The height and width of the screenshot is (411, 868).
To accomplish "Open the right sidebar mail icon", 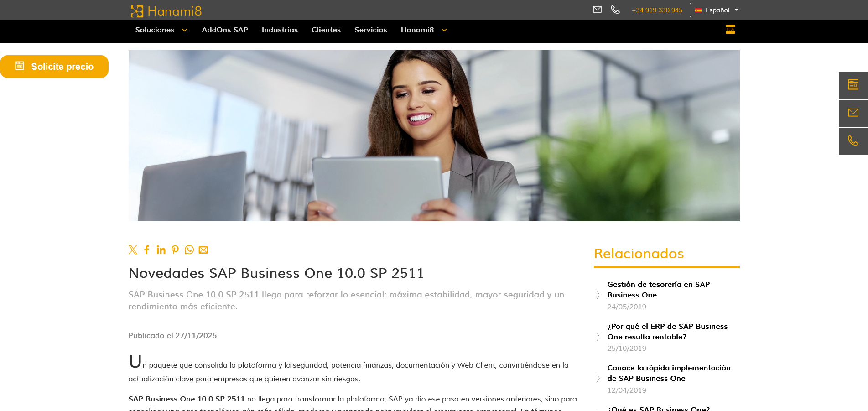I will point(853,113).
